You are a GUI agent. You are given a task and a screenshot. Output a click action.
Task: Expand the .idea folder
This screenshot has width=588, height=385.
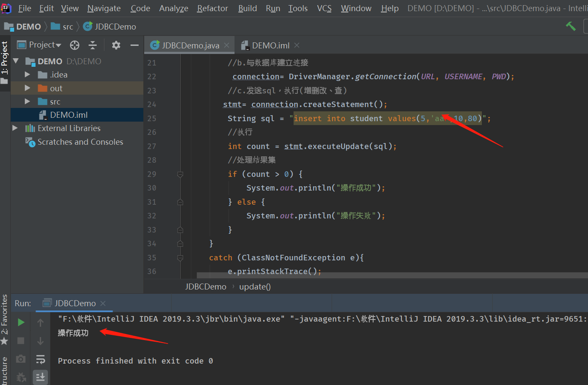27,75
